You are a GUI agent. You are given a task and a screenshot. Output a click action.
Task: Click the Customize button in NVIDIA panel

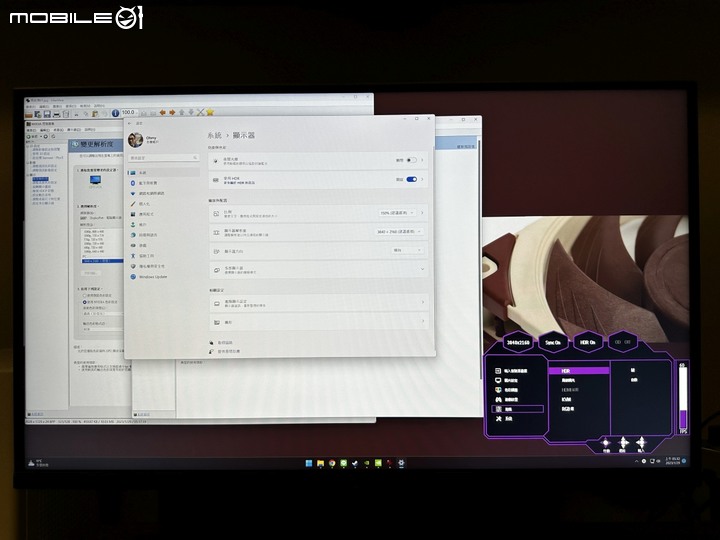[90, 273]
